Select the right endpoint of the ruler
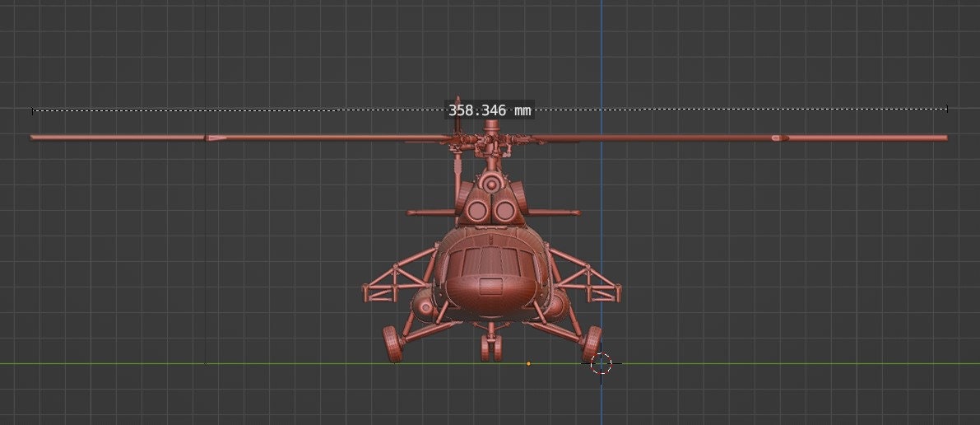The image size is (980, 425). point(947,109)
